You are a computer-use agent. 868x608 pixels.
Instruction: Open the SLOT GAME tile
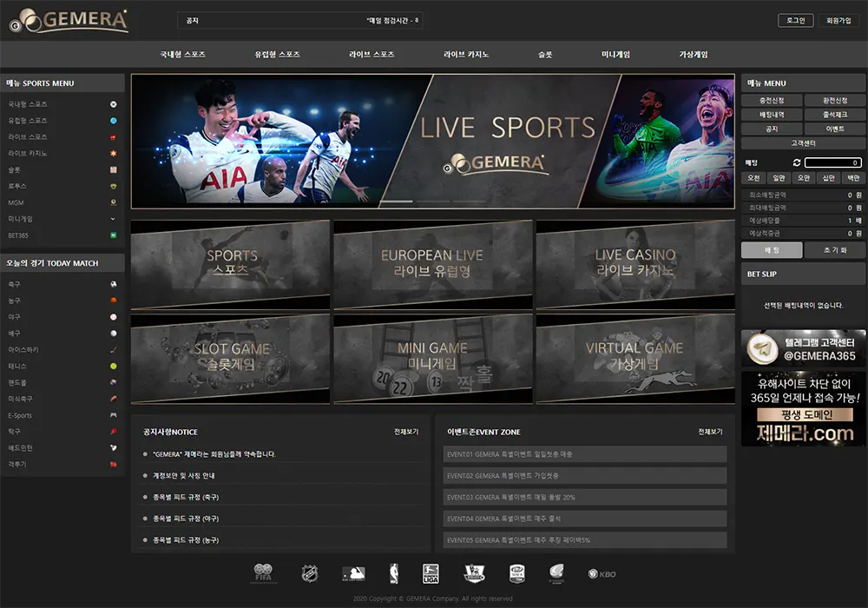[x=230, y=359]
